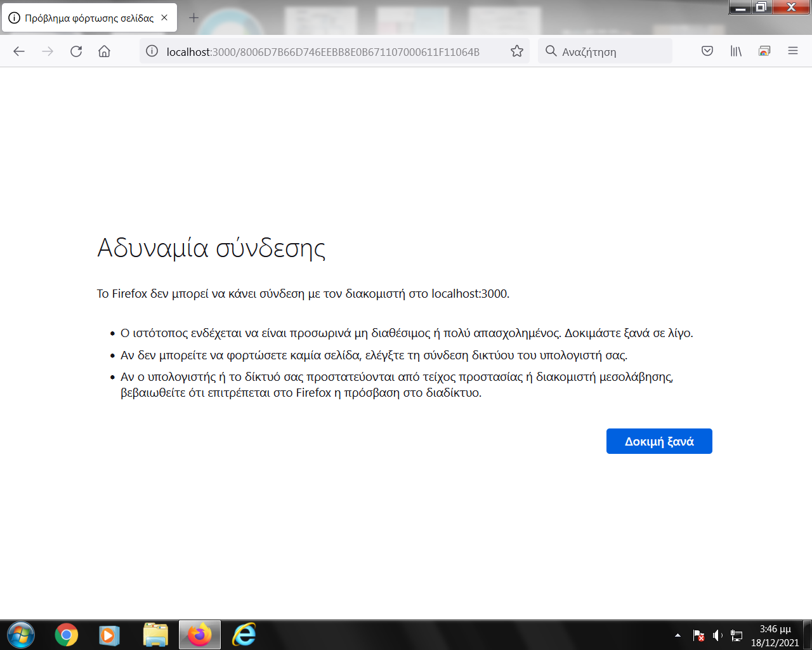Screen dimensions: 812x650
Task: Open Action Center flag icon
Action: 698,635
